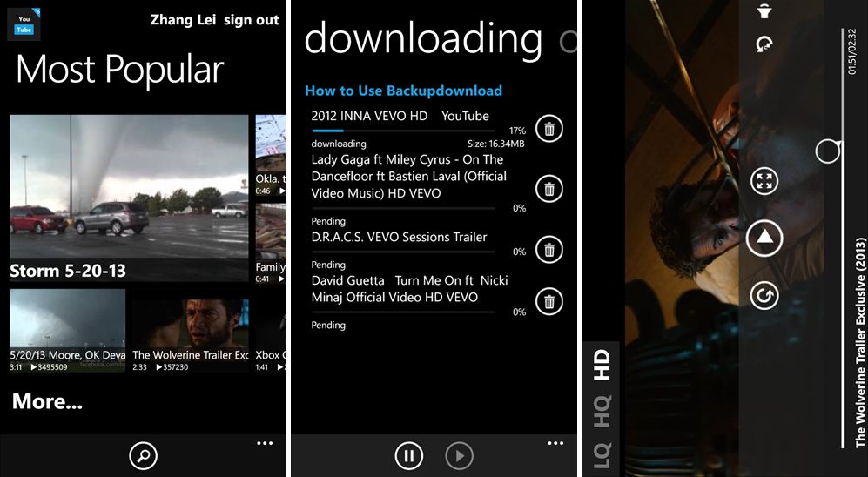The height and width of the screenshot is (477, 868).
Task: Select LQ video quality
Action: (602, 455)
